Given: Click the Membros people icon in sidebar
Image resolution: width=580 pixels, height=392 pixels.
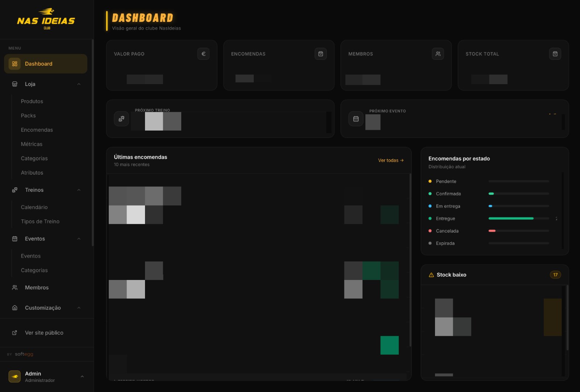Looking at the screenshot, I should click(x=14, y=288).
